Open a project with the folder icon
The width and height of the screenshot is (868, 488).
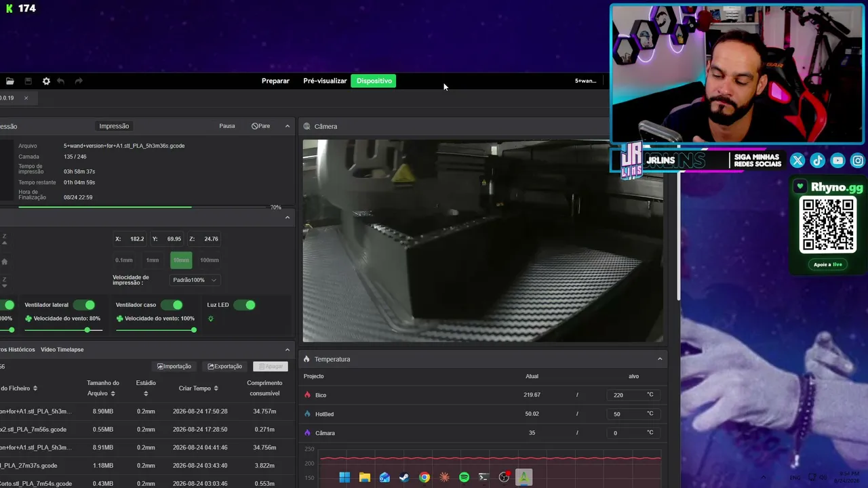9,81
